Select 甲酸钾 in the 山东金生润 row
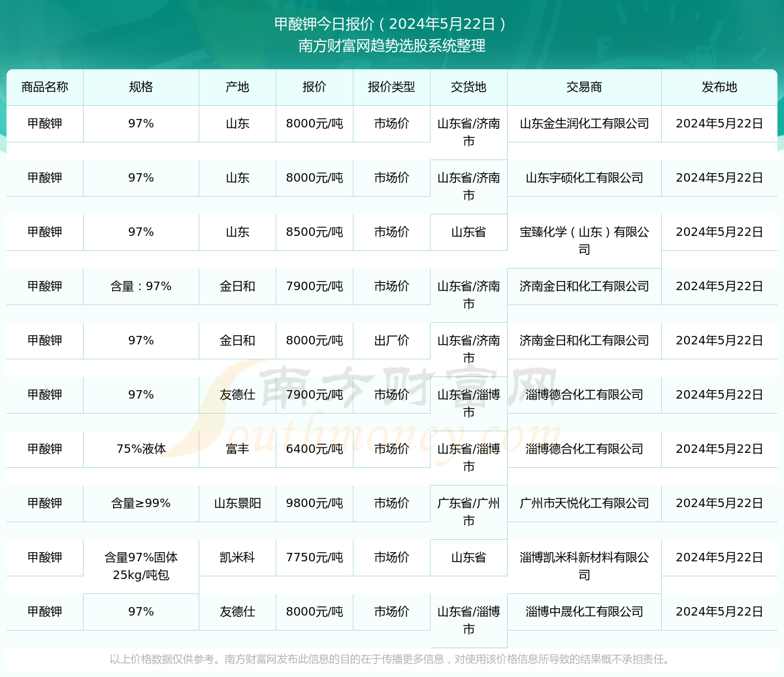 [x=45, y=124]
